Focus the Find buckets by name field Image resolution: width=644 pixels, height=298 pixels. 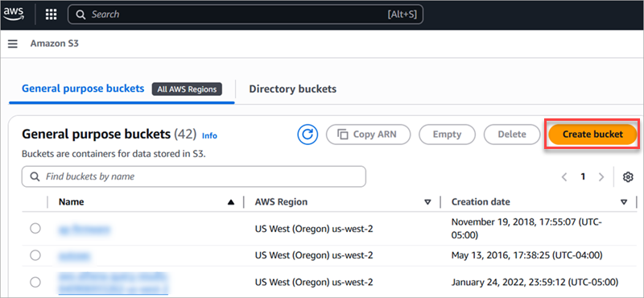click(193, 176)
